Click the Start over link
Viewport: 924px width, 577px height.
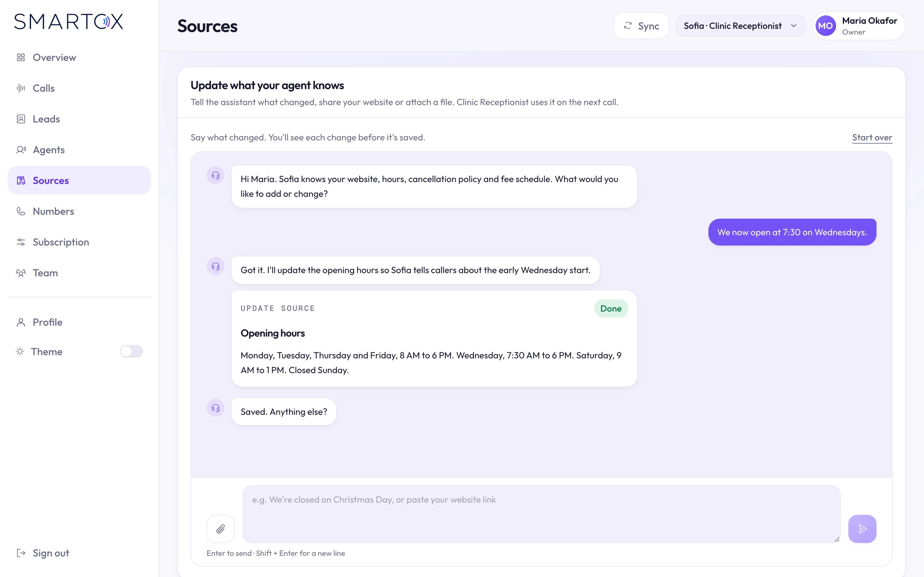[872, 138]
